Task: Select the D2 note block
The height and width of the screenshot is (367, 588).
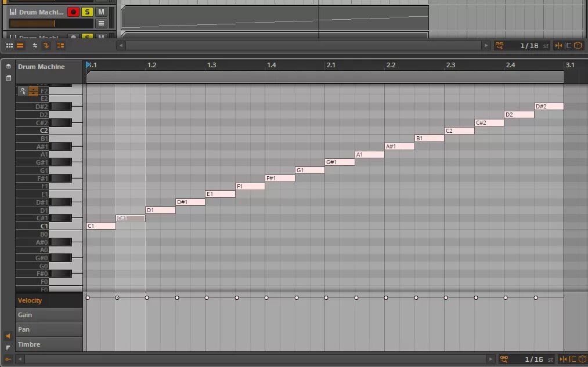Action: click(520, 115)
